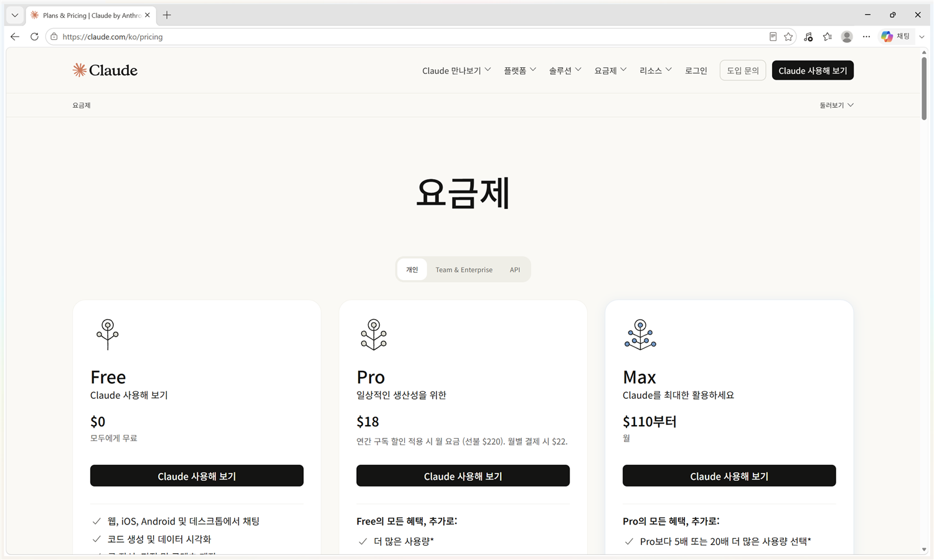
Task: Click the browser profile avatar icon
Action: click(x=847, y=37)
